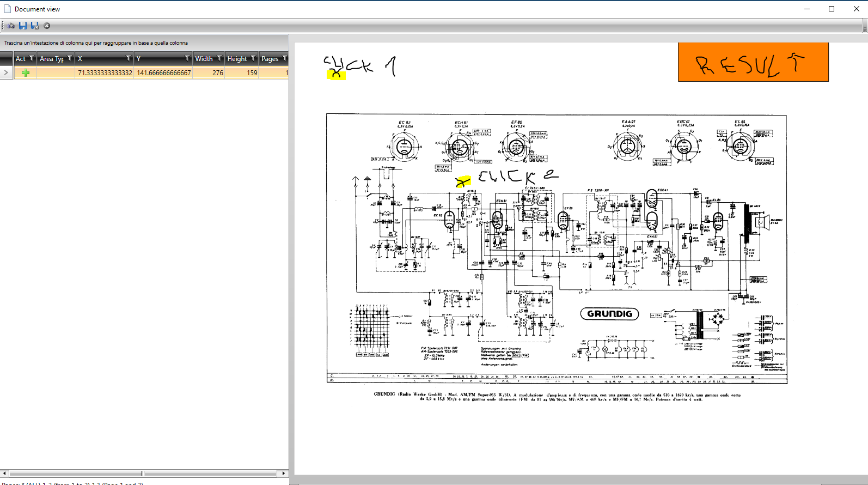The width and height of the screenshot is (868, 485).
Task: Click the blue floppy disk save icon
Action: [23, 26]
